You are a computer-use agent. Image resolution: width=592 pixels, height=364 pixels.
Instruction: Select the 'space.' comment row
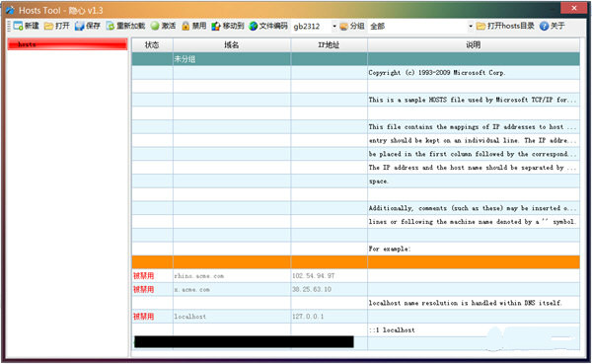pos(355,182)
